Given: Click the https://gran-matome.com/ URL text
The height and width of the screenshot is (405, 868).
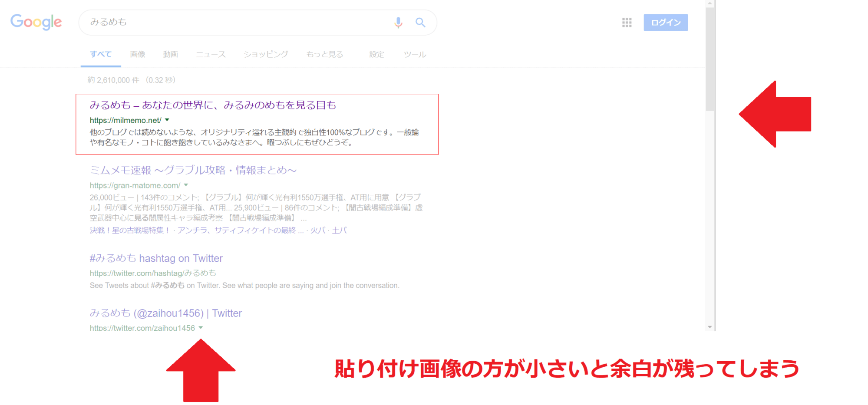Looking at the screenshot, I should point(135,186).
